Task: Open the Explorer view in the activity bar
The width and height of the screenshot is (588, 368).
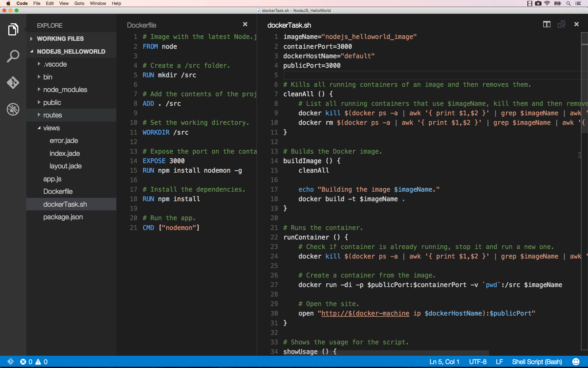Action: (x=13, y=29)
